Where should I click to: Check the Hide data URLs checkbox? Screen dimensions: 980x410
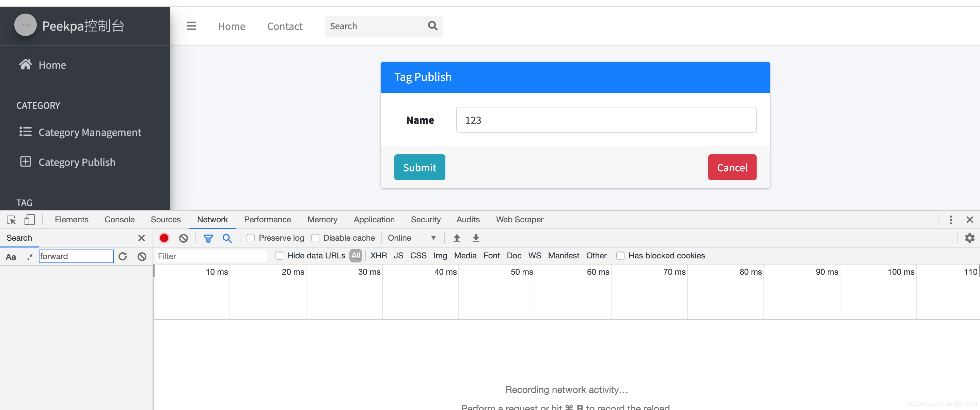[x=279, y=256]
